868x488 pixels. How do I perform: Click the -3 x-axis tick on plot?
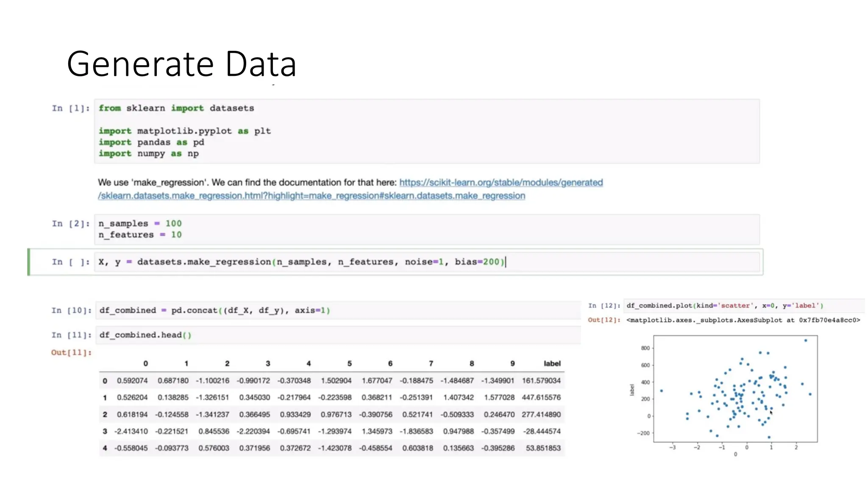[x=672, y=447]
